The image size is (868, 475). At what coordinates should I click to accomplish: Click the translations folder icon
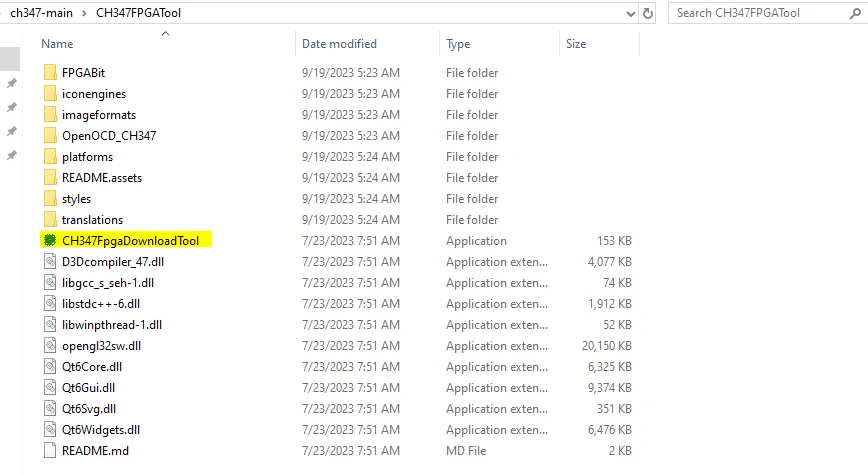click(50, 220)
